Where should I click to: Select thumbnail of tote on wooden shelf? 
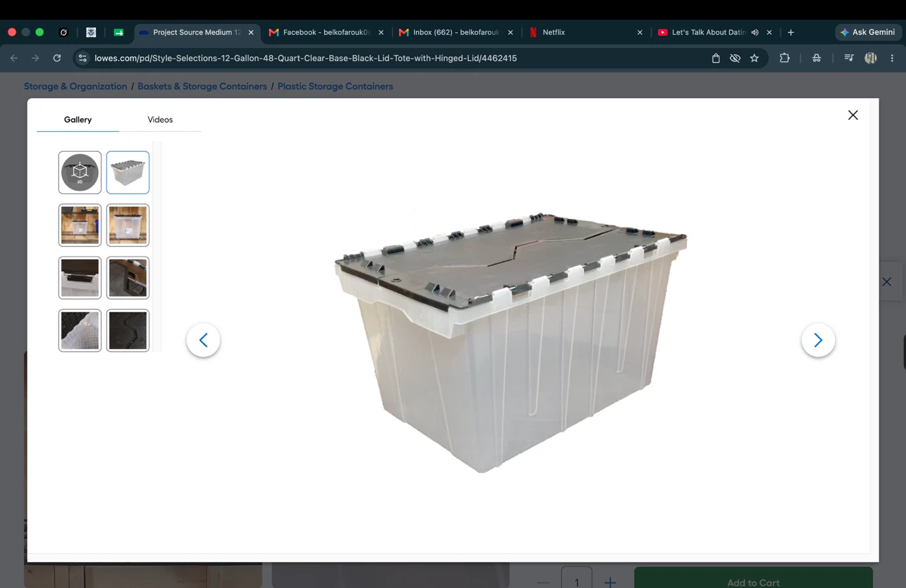click(x=80, y=225)
